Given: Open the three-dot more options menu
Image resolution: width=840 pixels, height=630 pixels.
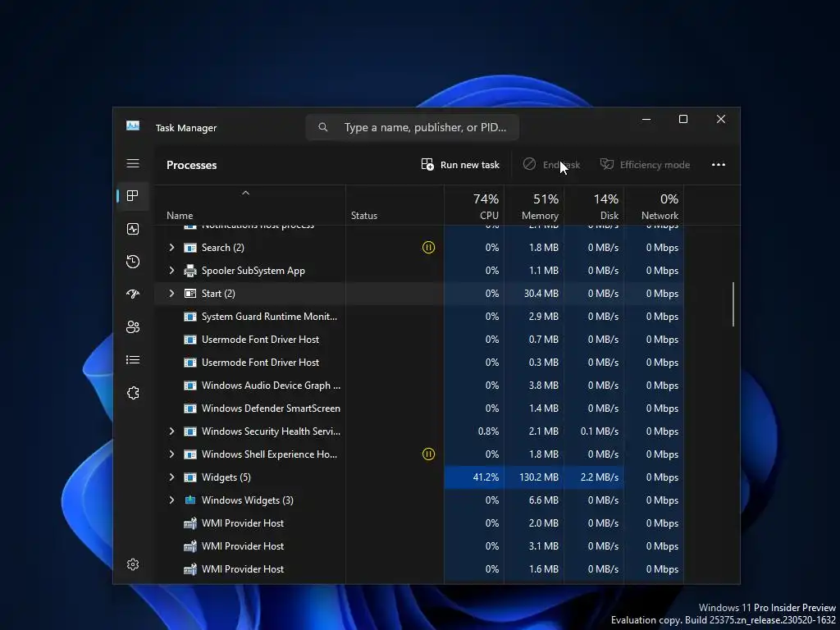Looking at the screenshot, I should (719, 164).
